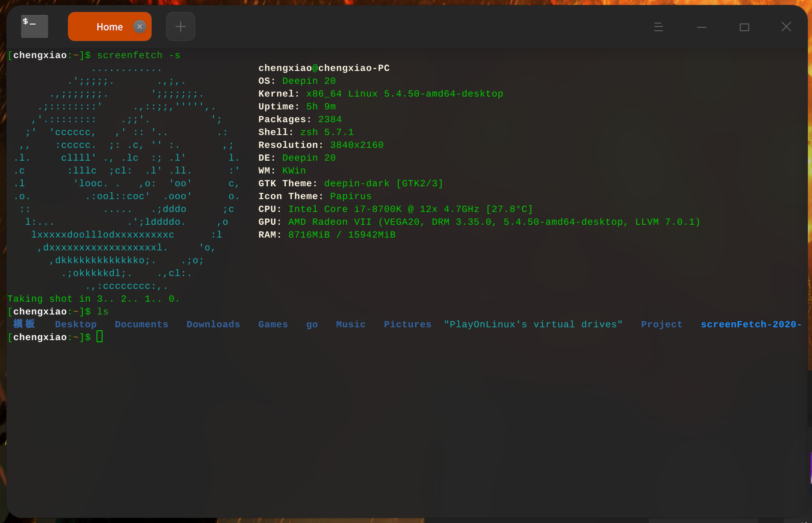The height and width of the screenshot is (523, 812).
Task: Click the terminal app icon in title bar
Action: [x=34, y=26]
